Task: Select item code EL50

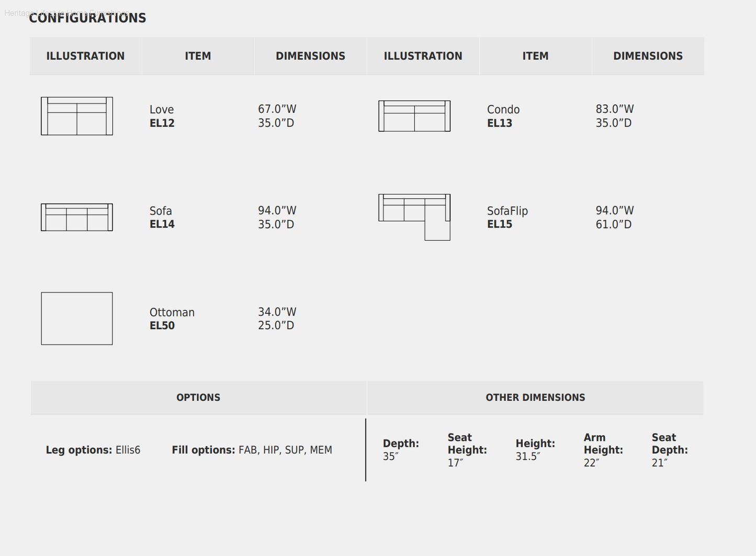Action: [x=162, y=326]
